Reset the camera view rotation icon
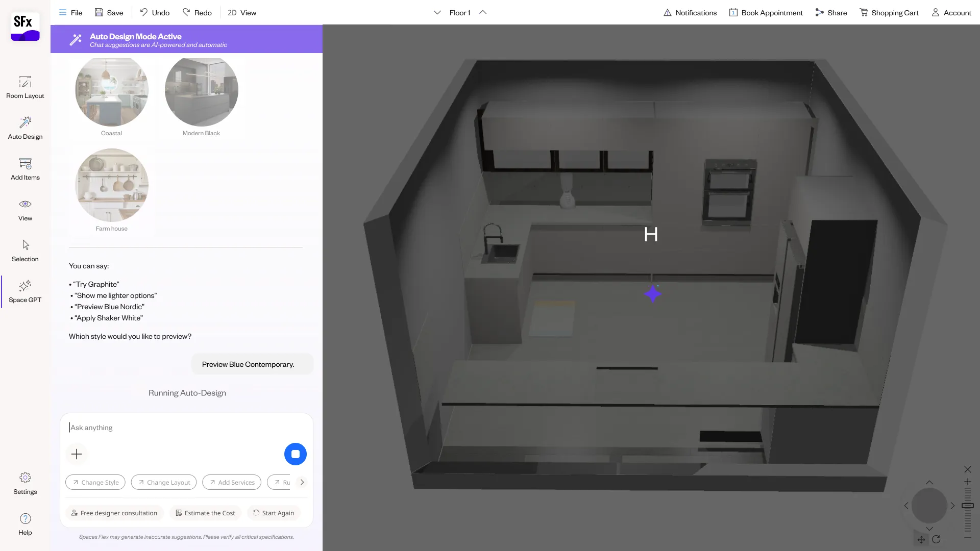The height and width of the screenshot is (551, 980). 936,540
